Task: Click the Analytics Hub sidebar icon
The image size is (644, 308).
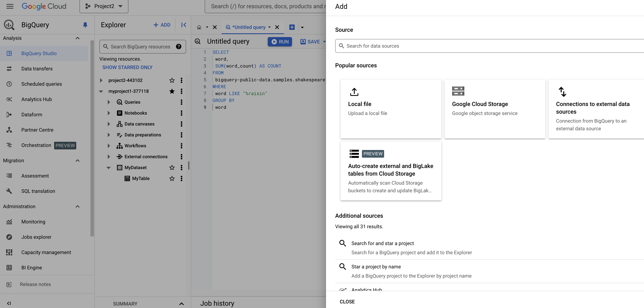Action: [9, 99]
